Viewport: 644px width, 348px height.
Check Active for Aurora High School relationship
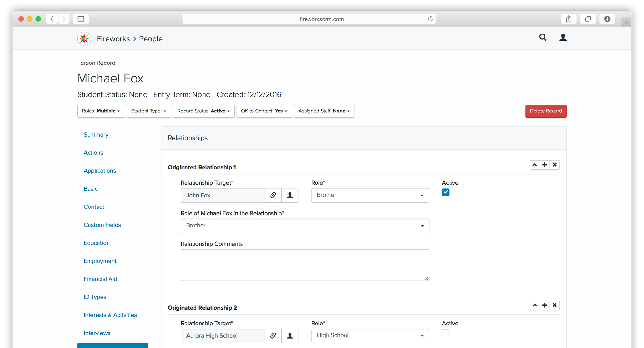click(x=446, y=333)
